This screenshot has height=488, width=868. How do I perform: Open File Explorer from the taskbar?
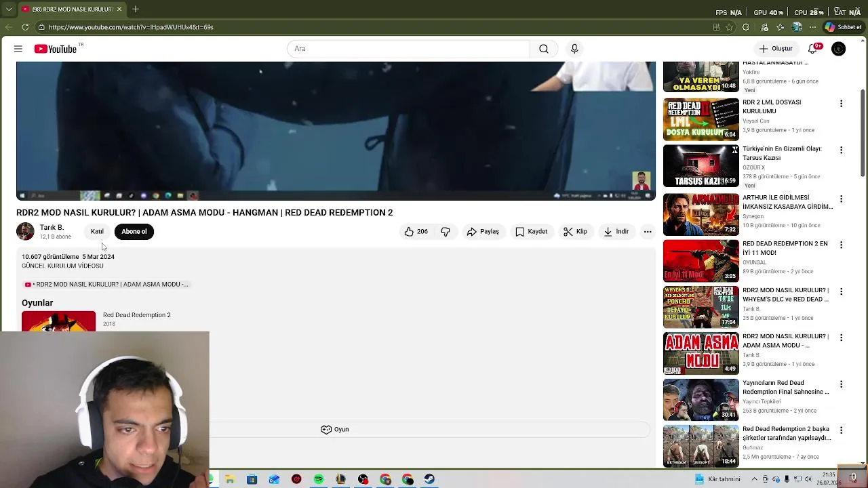pos(230,479)
